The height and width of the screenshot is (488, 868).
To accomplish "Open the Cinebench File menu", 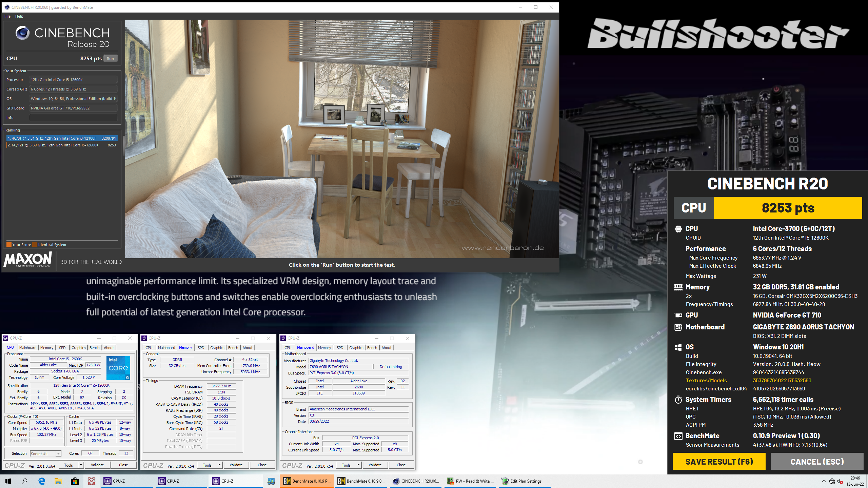I will pos(7,16).
